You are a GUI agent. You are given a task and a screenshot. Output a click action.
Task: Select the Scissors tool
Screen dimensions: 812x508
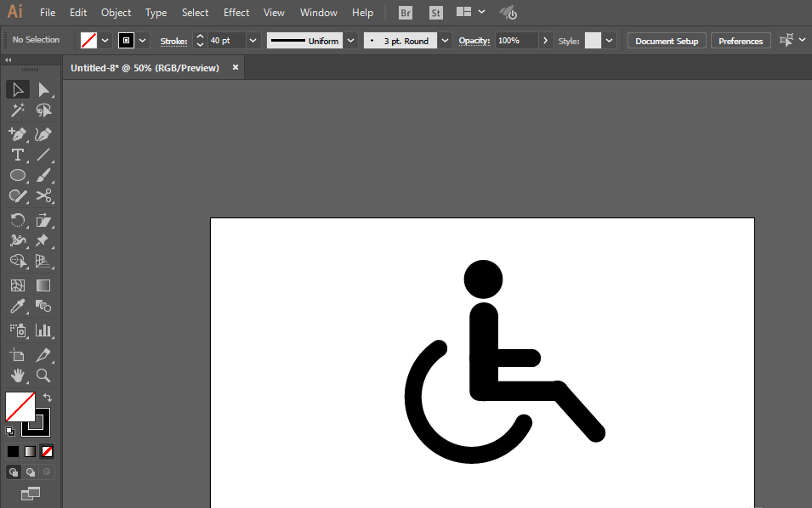(43, 196)
